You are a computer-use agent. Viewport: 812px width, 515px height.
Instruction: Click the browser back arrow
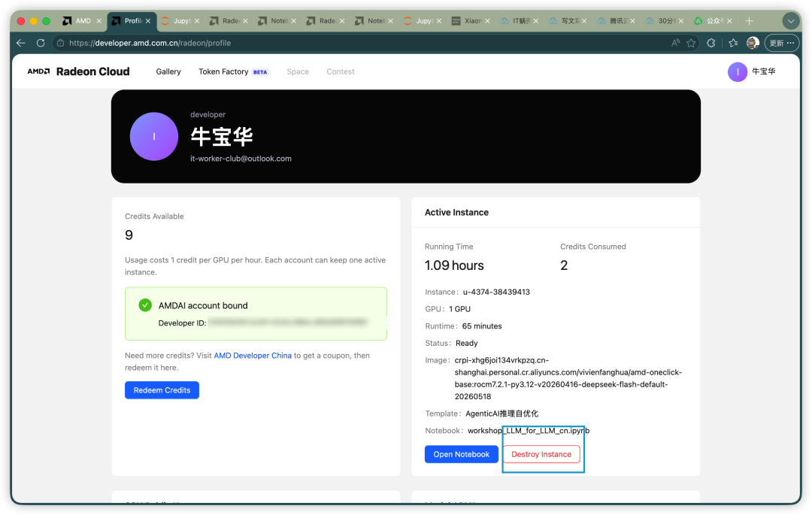pos(21,43)
